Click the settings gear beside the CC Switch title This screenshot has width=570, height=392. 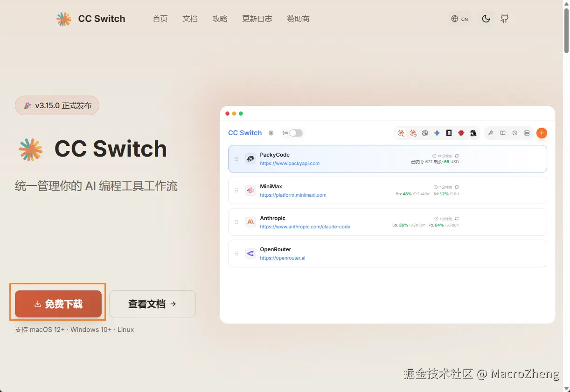pos(271,133)
